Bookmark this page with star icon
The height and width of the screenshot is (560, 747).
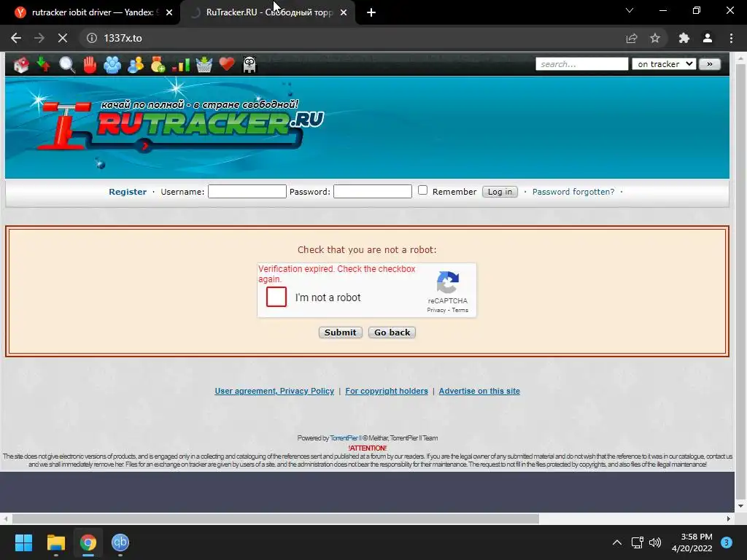655,38
